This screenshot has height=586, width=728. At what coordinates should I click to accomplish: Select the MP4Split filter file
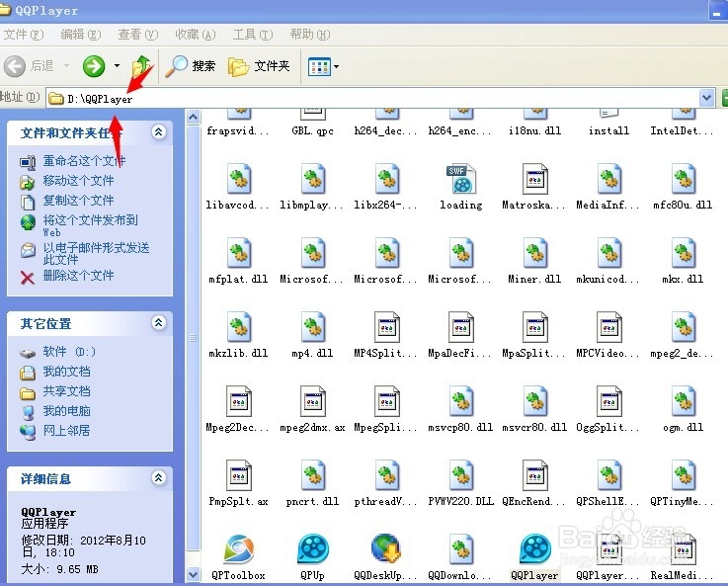tap(386, 335)
